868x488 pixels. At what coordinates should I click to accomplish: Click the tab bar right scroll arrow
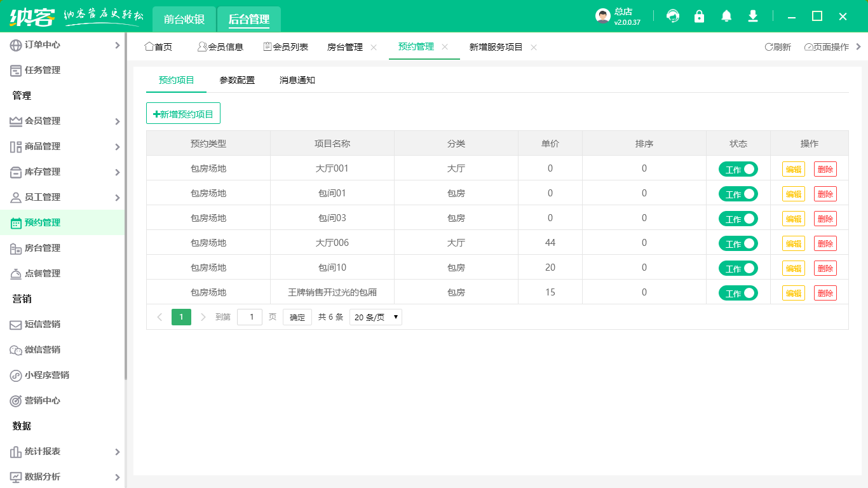click(x=859, y=46)
